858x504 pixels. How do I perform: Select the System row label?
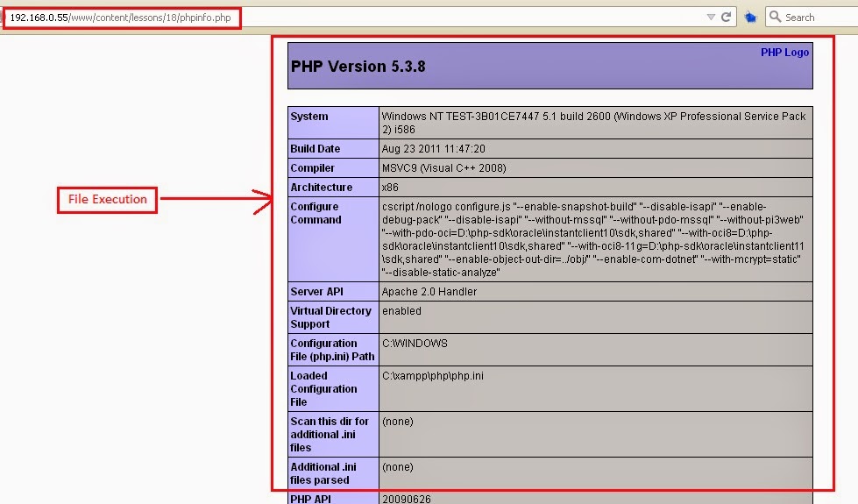point(309,117)
